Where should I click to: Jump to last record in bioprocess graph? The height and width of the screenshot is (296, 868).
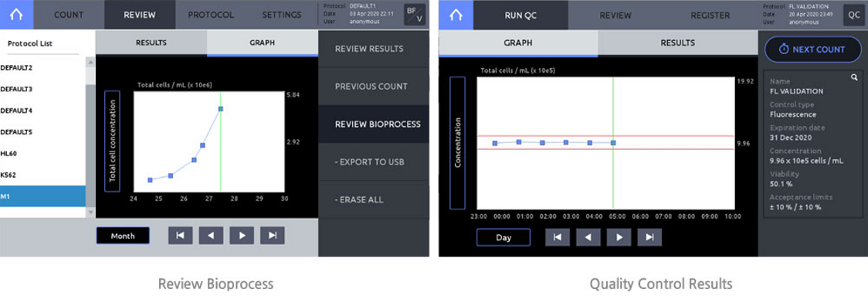click(273, 236)
